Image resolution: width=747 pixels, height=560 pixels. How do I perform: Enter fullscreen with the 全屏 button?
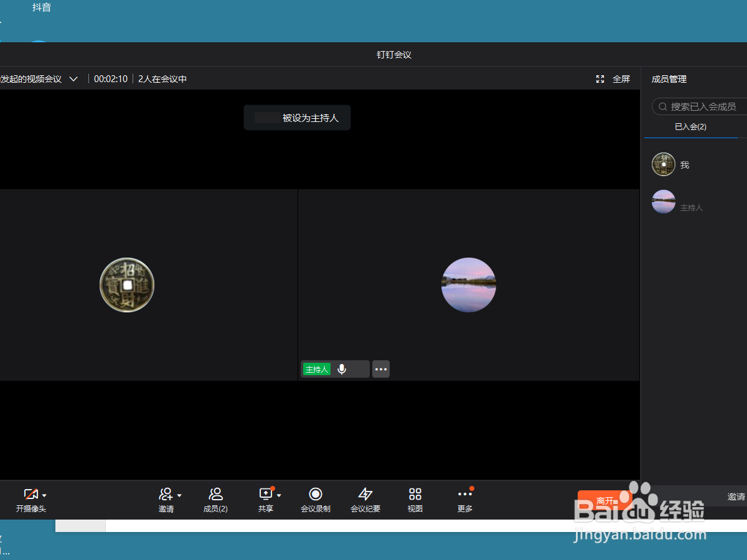[613, 79]
